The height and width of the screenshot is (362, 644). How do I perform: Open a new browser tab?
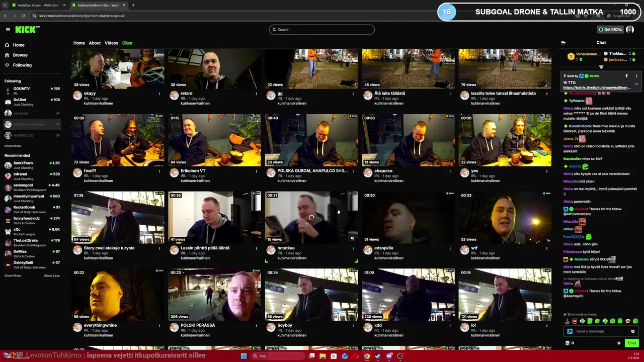pos(133,5)
